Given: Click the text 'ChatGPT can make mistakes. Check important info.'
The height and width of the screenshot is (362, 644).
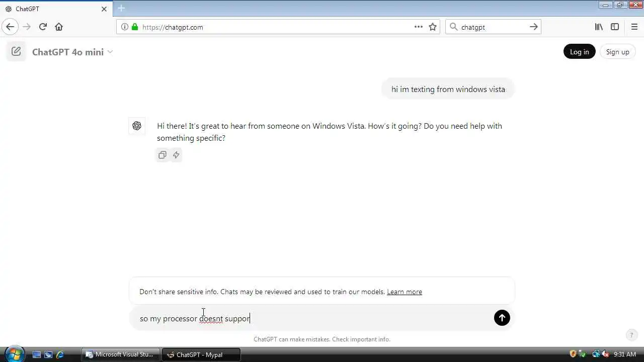Looking at the screenshot, I should click(x=322, y=339).
